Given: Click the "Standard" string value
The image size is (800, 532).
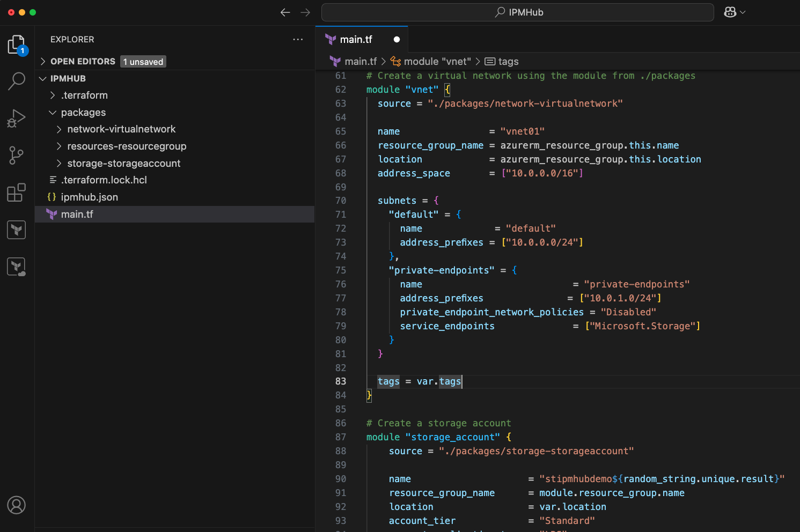Looking at the screenshot, I should (x=567, y=521).
